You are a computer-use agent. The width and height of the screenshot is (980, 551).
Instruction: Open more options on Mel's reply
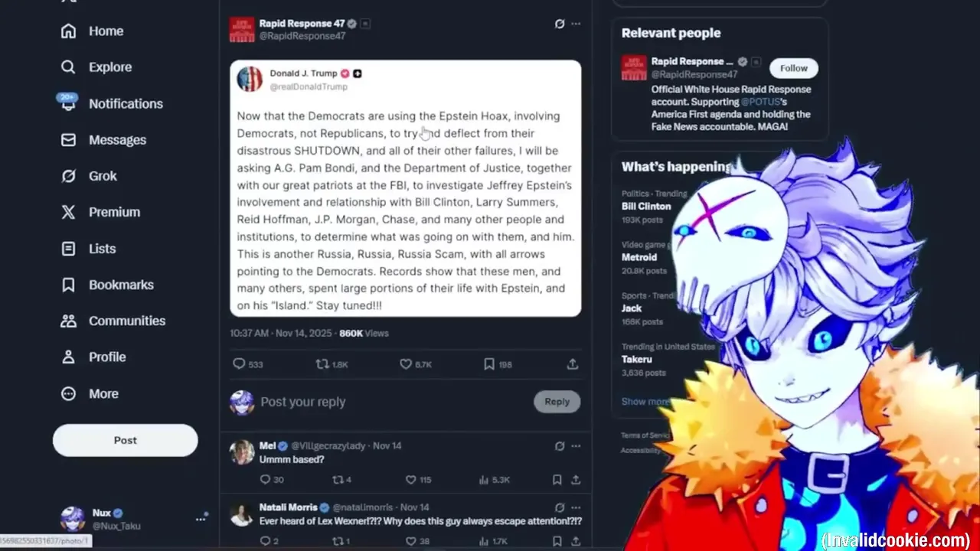point(576,446)
